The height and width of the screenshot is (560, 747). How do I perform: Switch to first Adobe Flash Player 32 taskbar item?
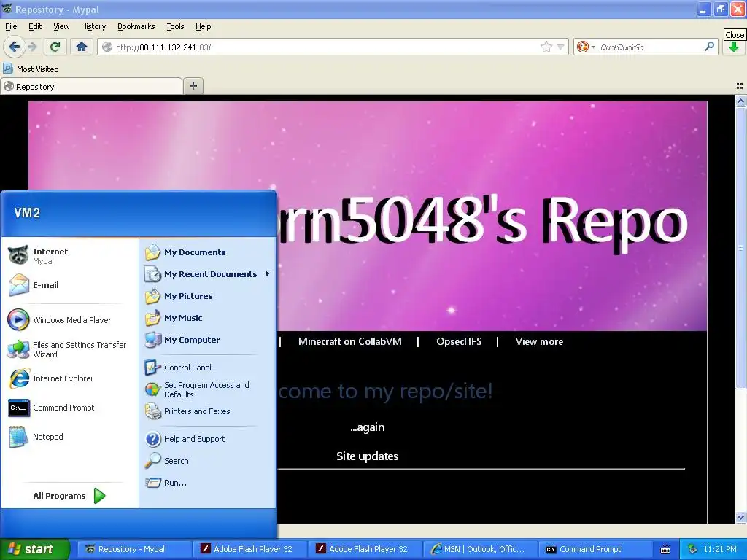click(249, 549)
